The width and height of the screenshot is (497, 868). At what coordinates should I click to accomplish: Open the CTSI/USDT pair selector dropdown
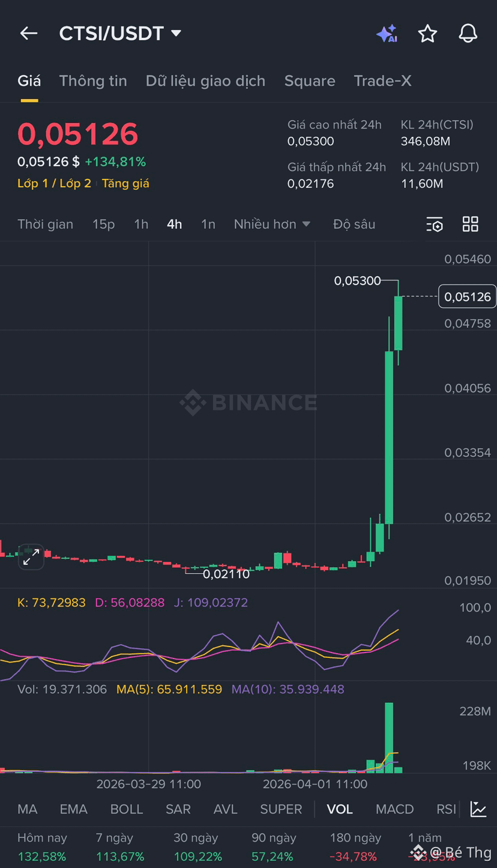coord(120,33)
